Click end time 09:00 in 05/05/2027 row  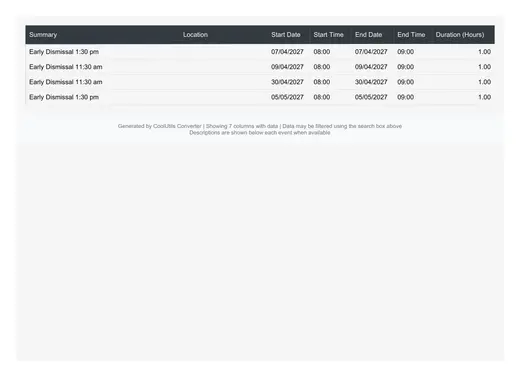pos(405,97)
